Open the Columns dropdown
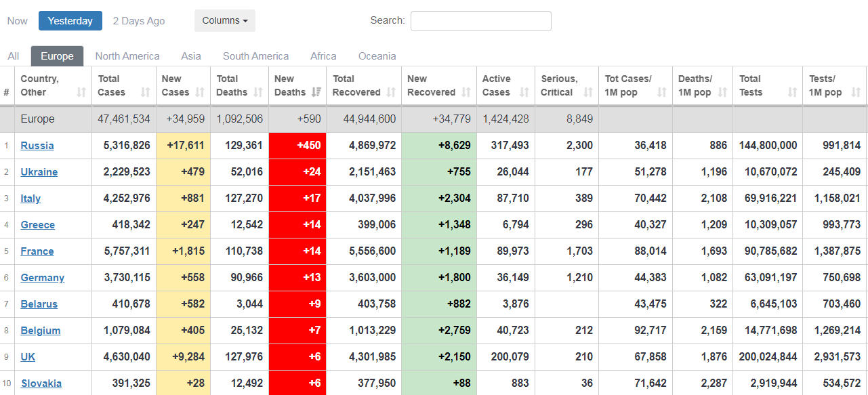 (x=224, y=21)
